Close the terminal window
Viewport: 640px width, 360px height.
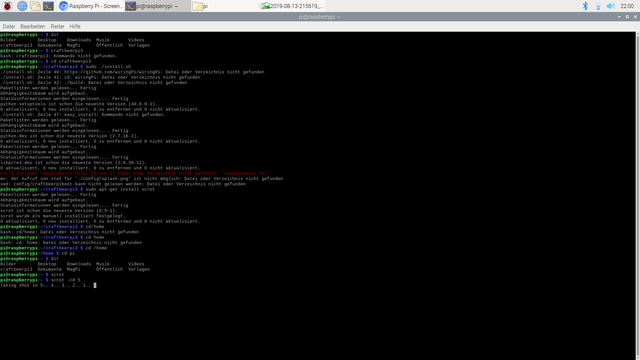click(635, 17)
